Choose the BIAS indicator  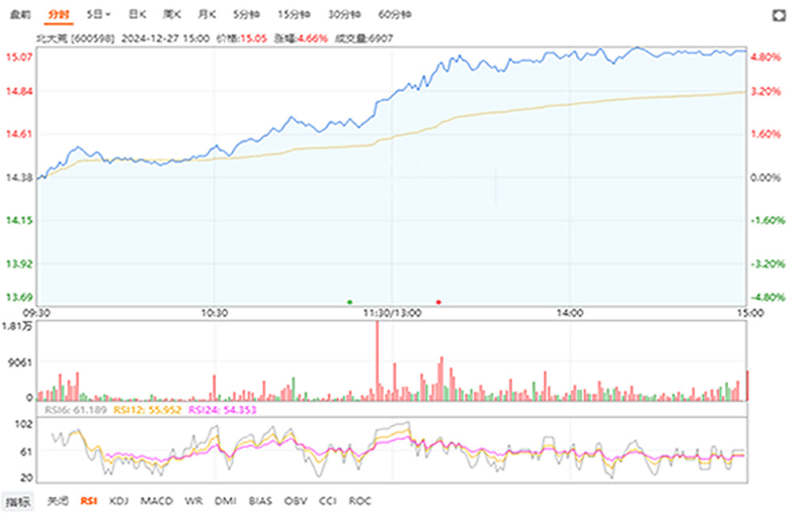coord(260,501)
